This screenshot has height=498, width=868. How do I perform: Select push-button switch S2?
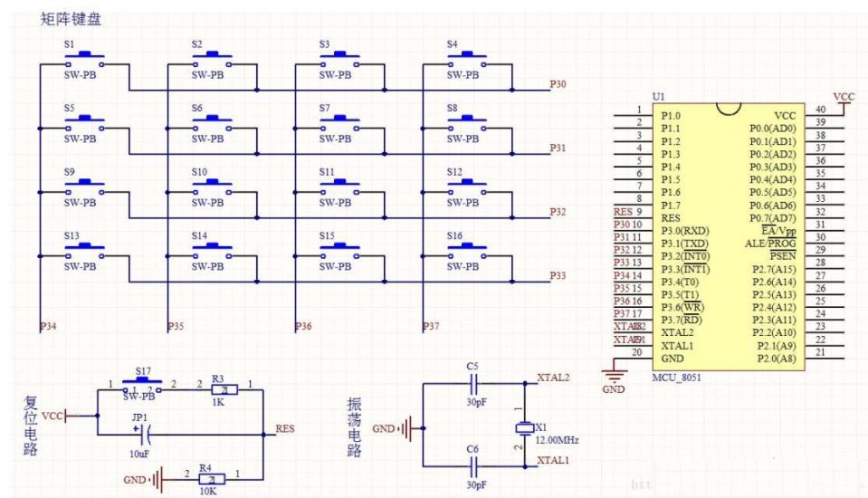212,61
